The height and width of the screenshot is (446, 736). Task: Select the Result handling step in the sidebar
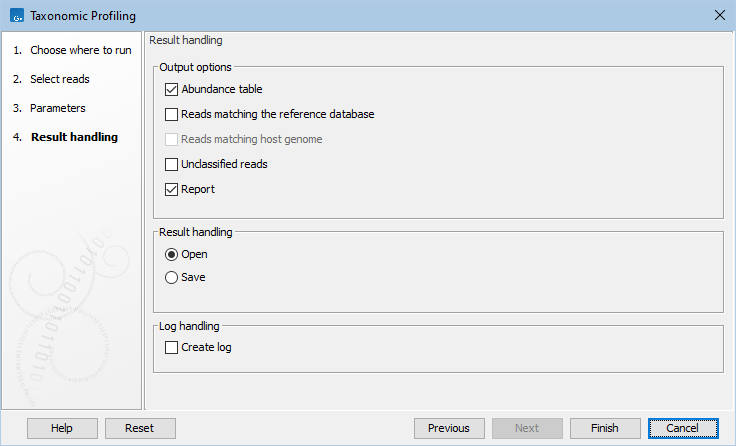[73, 137]
